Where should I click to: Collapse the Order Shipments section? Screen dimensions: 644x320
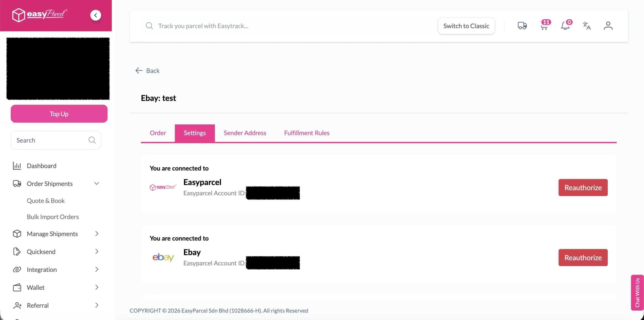97,183
